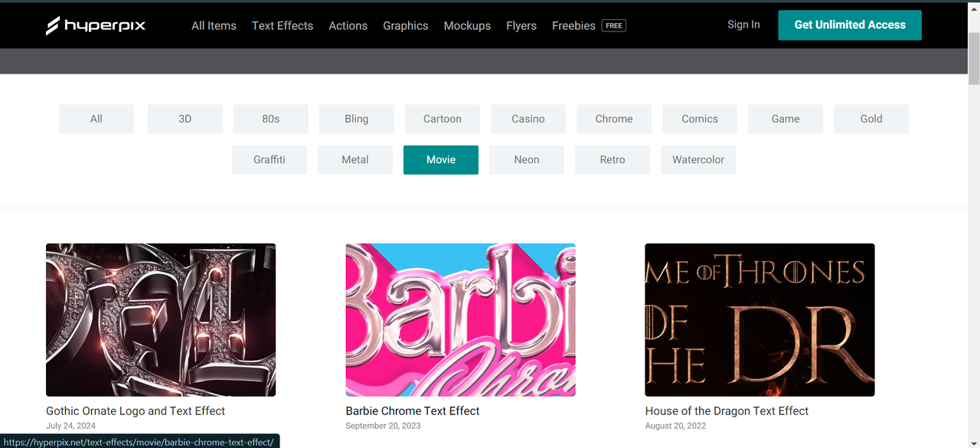The height and width of the screenshot is (448, 980).
Task: Click House of the Dragon Text Effect title
Action: point(727,411)
